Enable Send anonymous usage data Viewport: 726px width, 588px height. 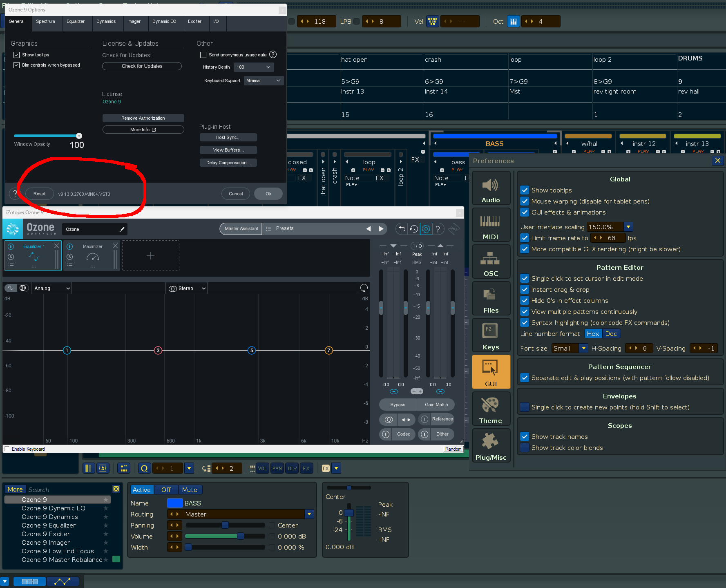[x=203, y=55]
